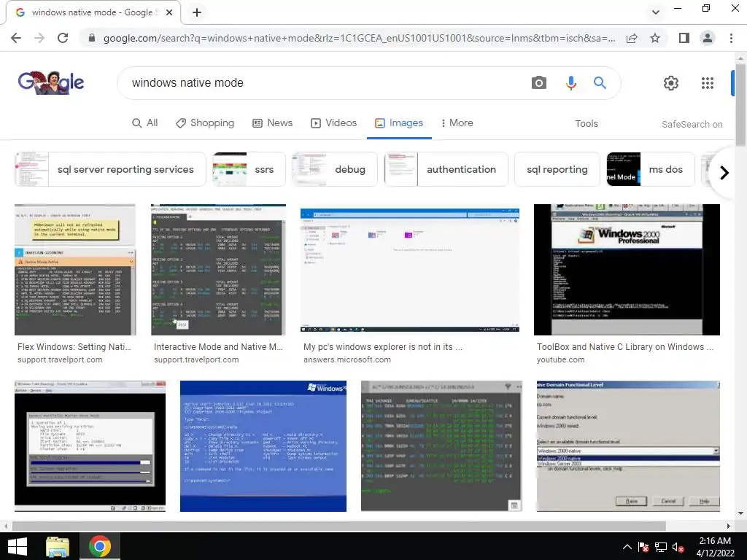
Task: Switch to the Videos tab
Action: click(x=333, y=122)
